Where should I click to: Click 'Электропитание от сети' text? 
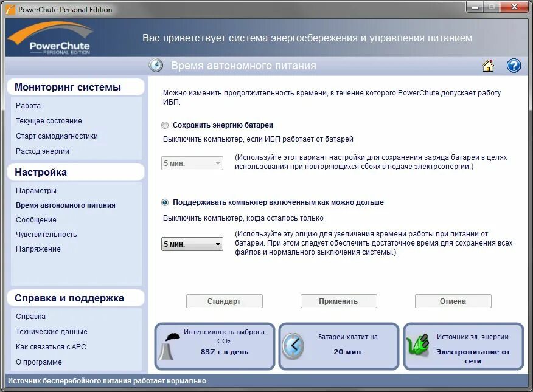tap(473, 356)
